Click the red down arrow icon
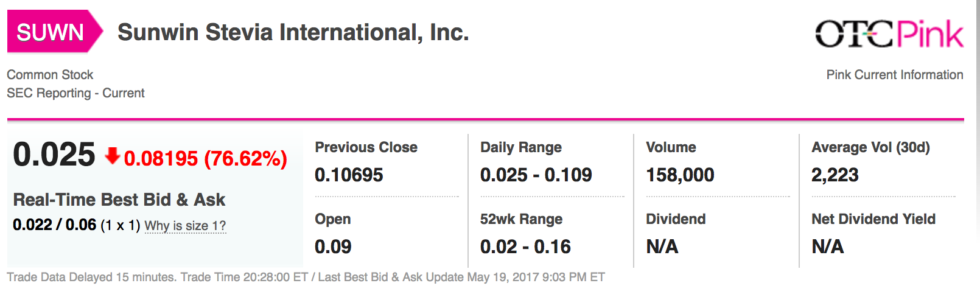The width and height of the screenshot is (980, 297). click(x=112, y=156)
